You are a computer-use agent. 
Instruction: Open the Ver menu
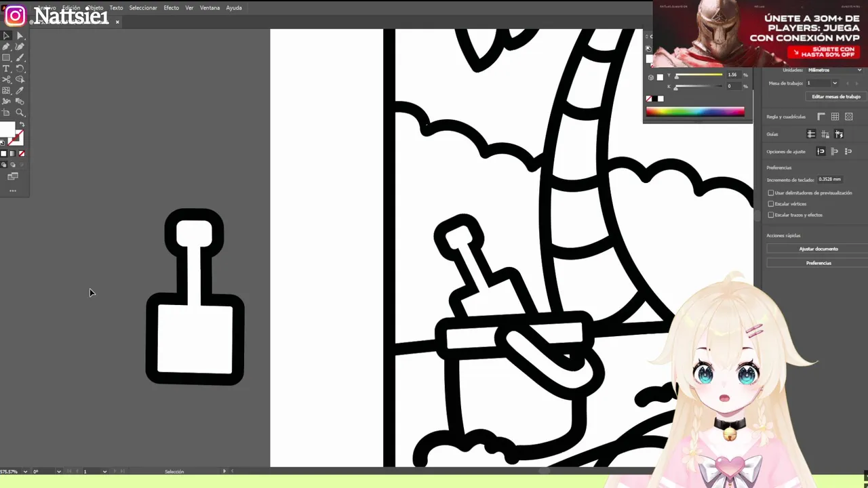189,7
